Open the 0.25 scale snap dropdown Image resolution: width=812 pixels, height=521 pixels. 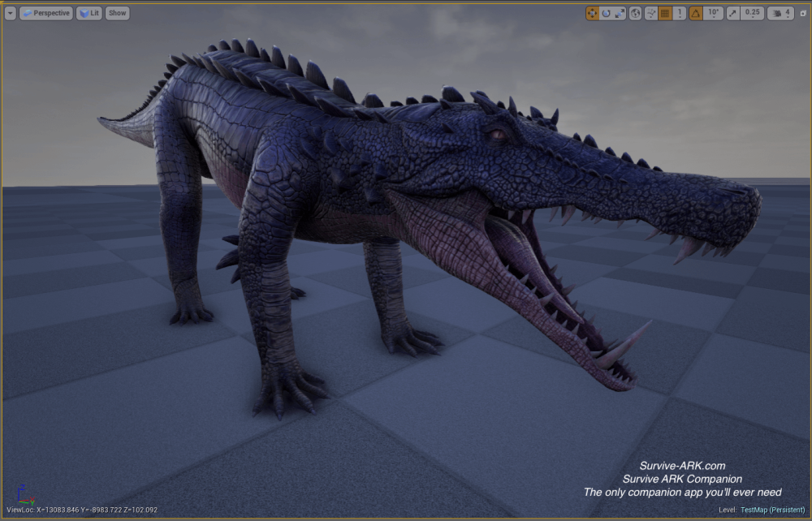tap(753, 14)
